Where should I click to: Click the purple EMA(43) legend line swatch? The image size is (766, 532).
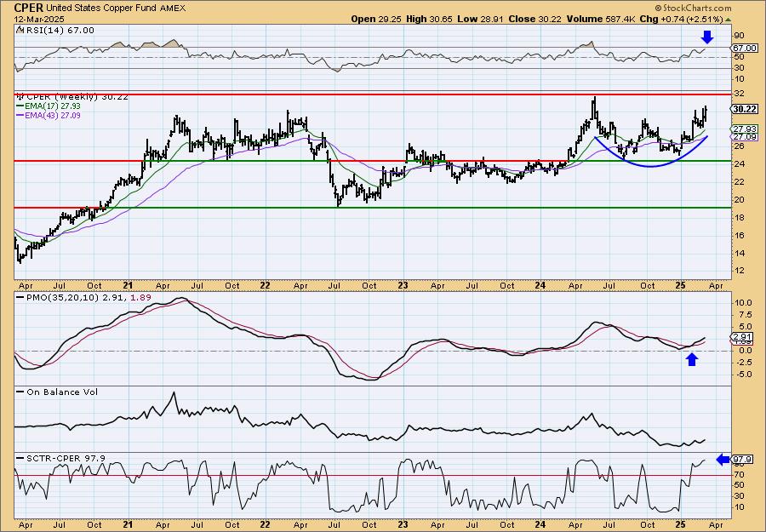[20, 116]
